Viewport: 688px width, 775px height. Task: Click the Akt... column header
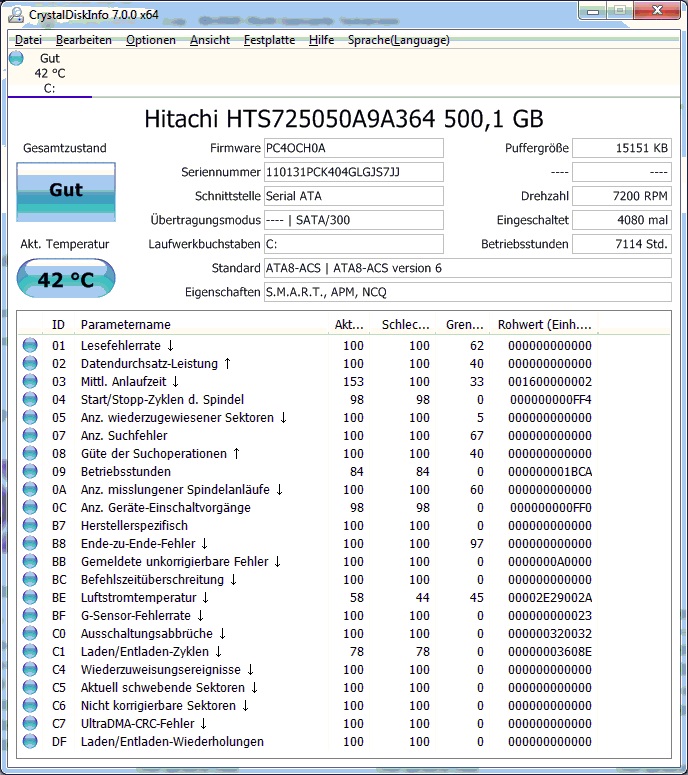point(348,325)
